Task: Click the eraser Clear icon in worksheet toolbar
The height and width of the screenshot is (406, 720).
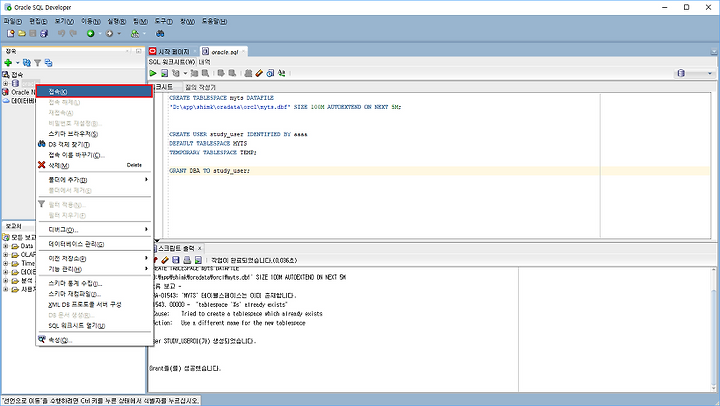Action: click(x=259, y=73)
